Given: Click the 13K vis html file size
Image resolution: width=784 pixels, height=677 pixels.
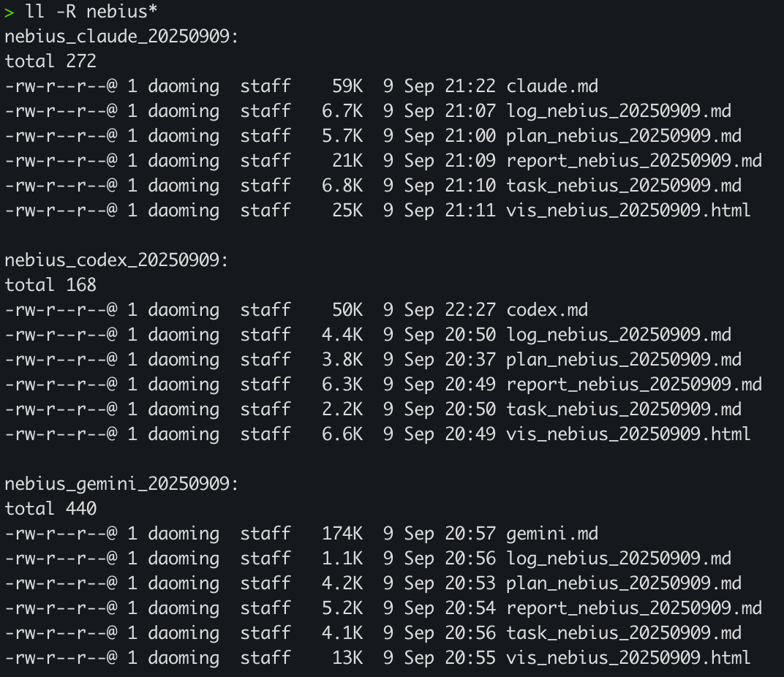Looking at the screenshot, I should point(347,658).
